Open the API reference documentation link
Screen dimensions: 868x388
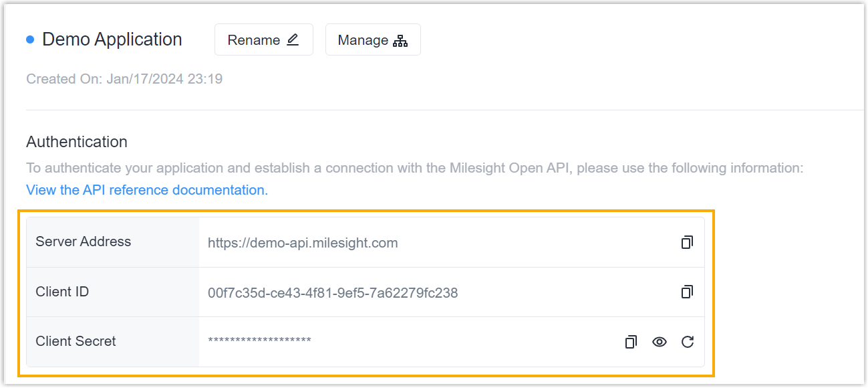pyautogui.click(x=147, y=190)
